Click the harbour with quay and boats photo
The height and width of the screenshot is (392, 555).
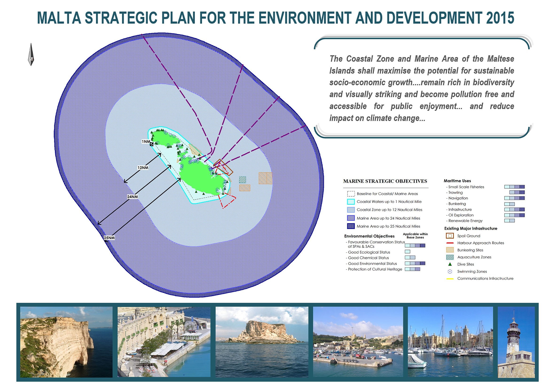[x=358, y=342]
